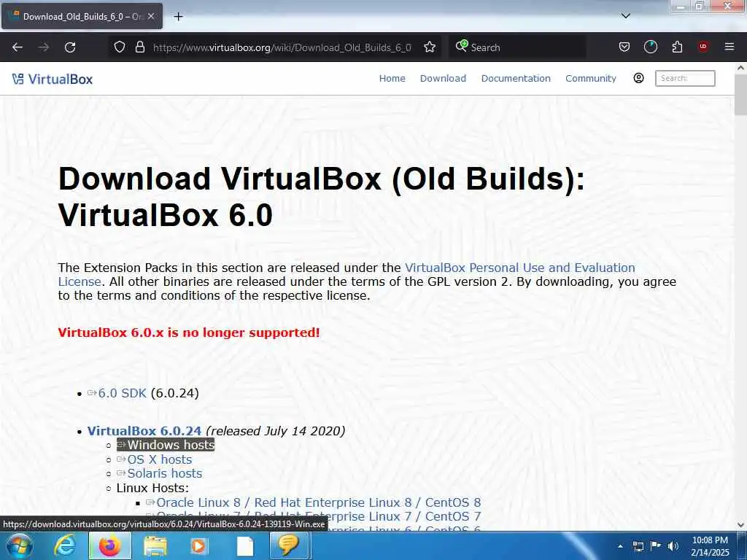Click the '(released July 14 2020)' text
747x560 pixels.
pyautogui.click(x=275, y=431)
